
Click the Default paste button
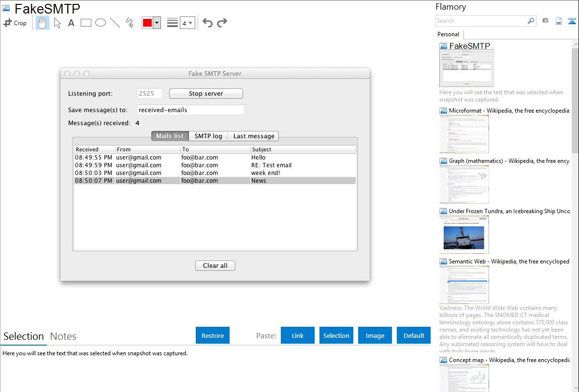pyautogui.click(x=414, y=335)
